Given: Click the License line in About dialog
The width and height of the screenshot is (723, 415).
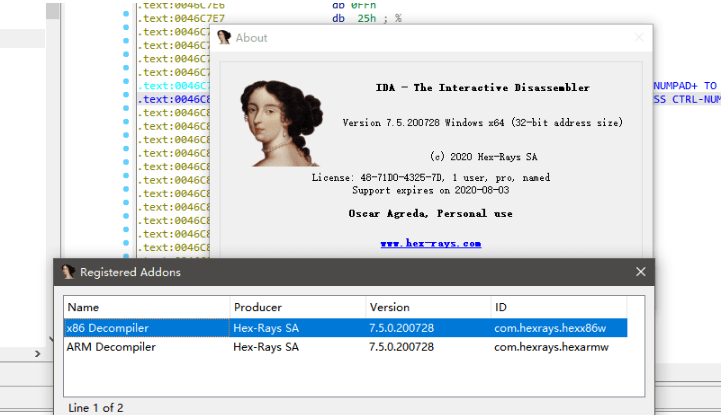Looking at the screenshot, I should (431, 178).
